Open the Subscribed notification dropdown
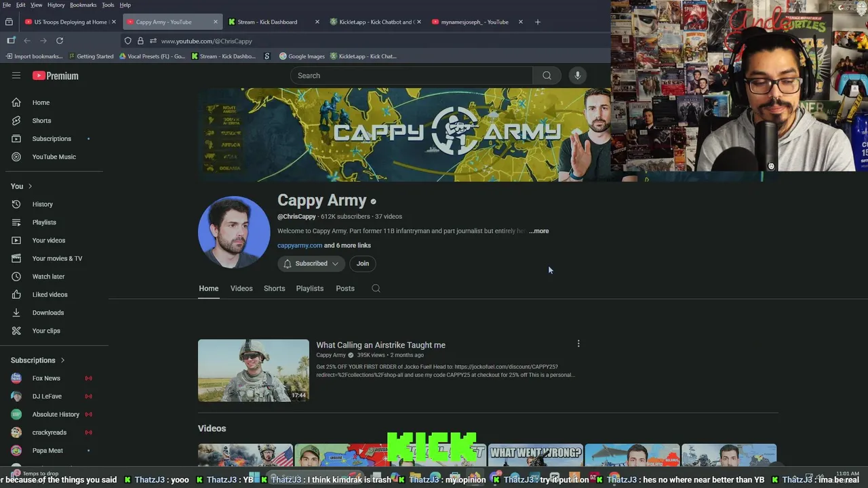Viewport: 868px width, 488px height. 311,264
